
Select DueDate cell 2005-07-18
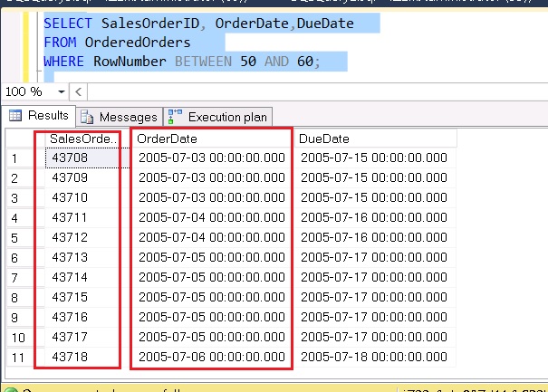(376, 357)
